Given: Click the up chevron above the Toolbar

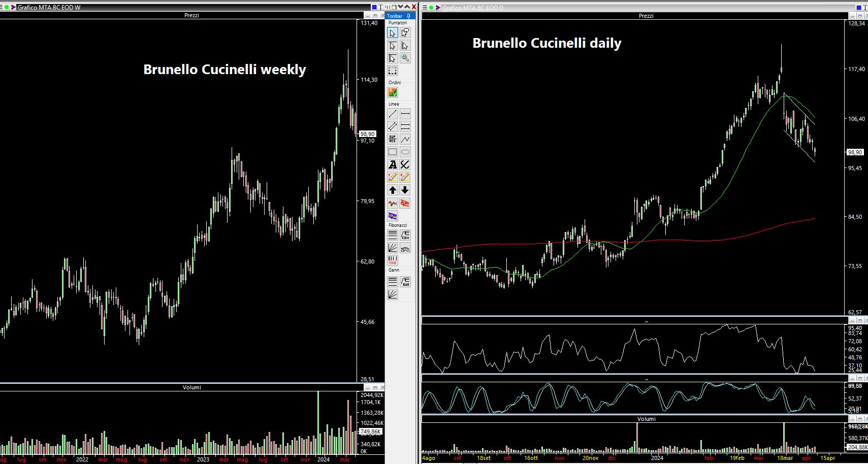Looking at the screenshot, I should point(407,7).
